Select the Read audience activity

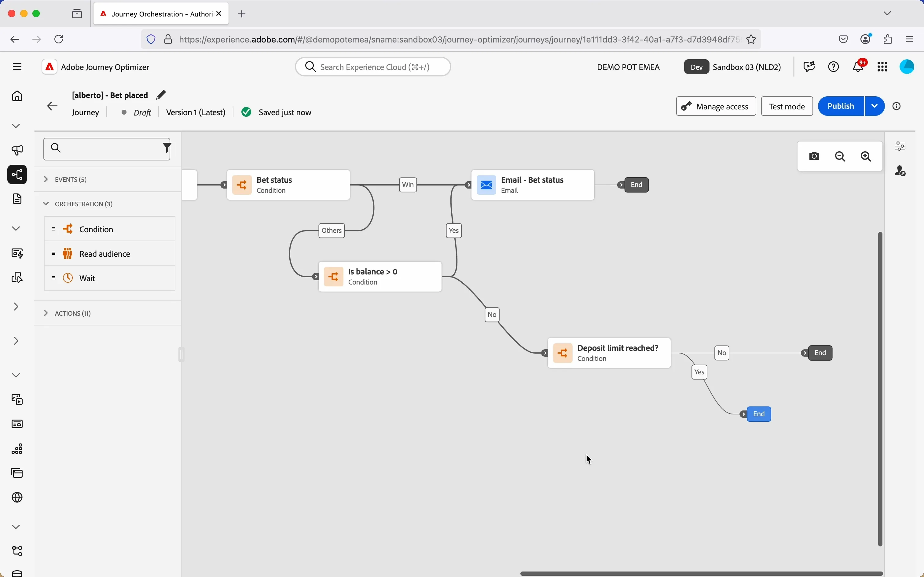click(109, 254)
